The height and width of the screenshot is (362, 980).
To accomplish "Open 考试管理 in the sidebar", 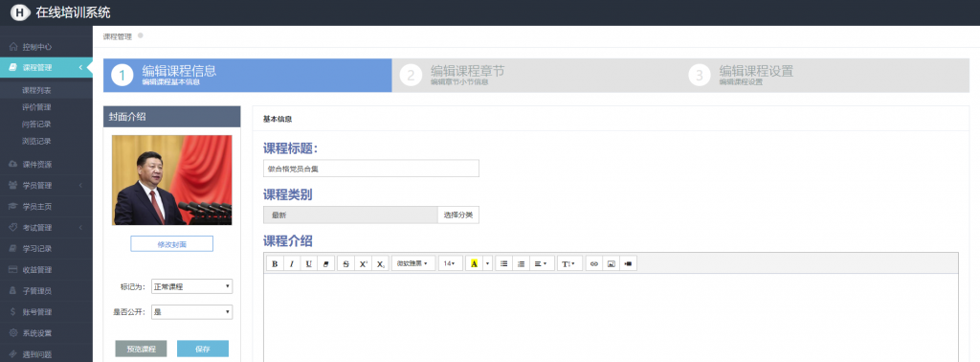I will (46, 228).
